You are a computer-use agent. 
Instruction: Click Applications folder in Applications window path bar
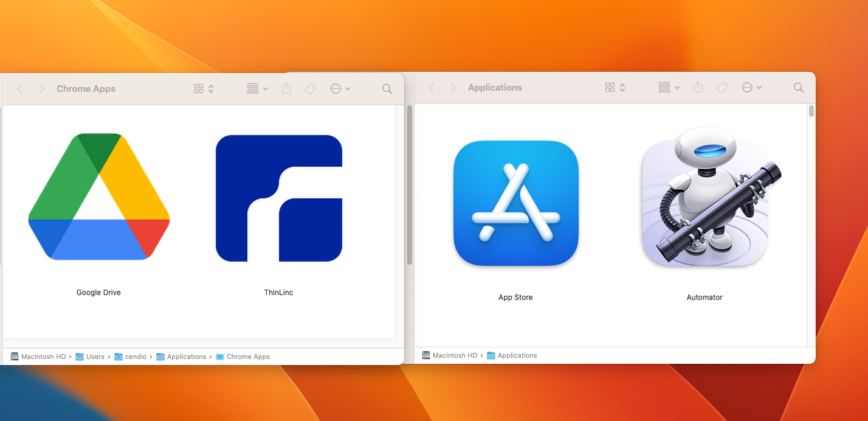click(512, 355)
